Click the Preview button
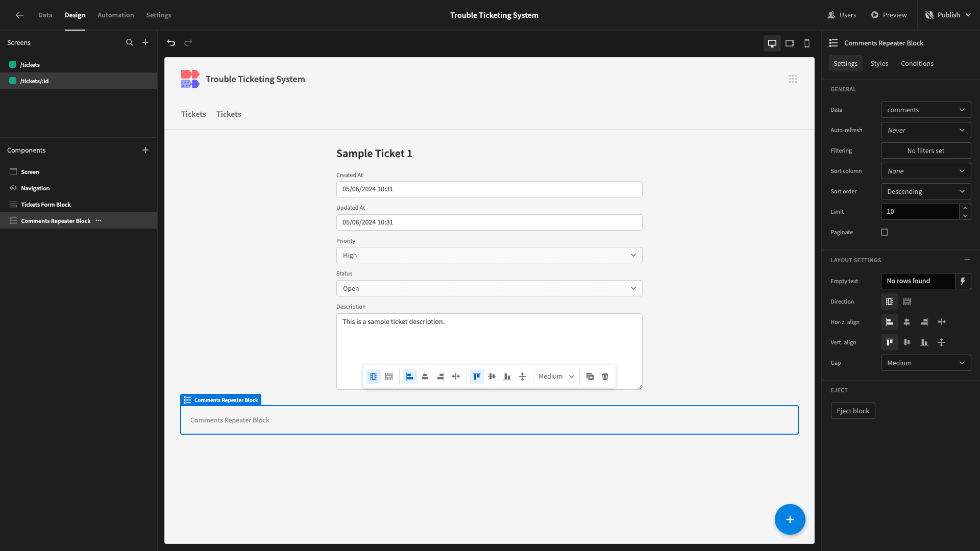This screenshot has width=980, height=551. [x=889, y=15]
